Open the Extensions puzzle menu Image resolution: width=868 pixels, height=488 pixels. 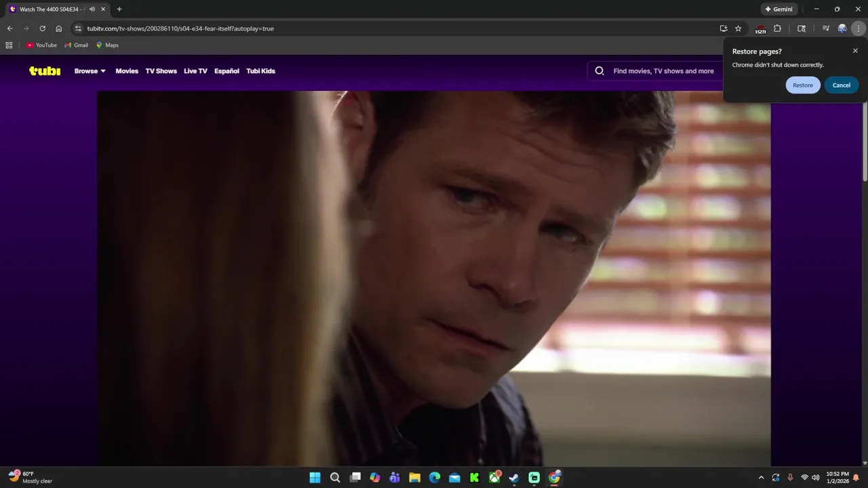778,28
